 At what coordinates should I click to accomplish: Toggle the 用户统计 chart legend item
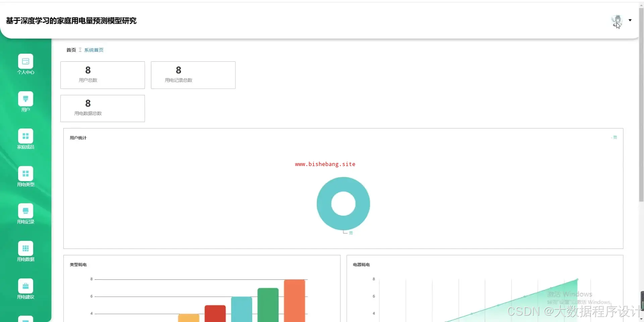pos(614,138)
